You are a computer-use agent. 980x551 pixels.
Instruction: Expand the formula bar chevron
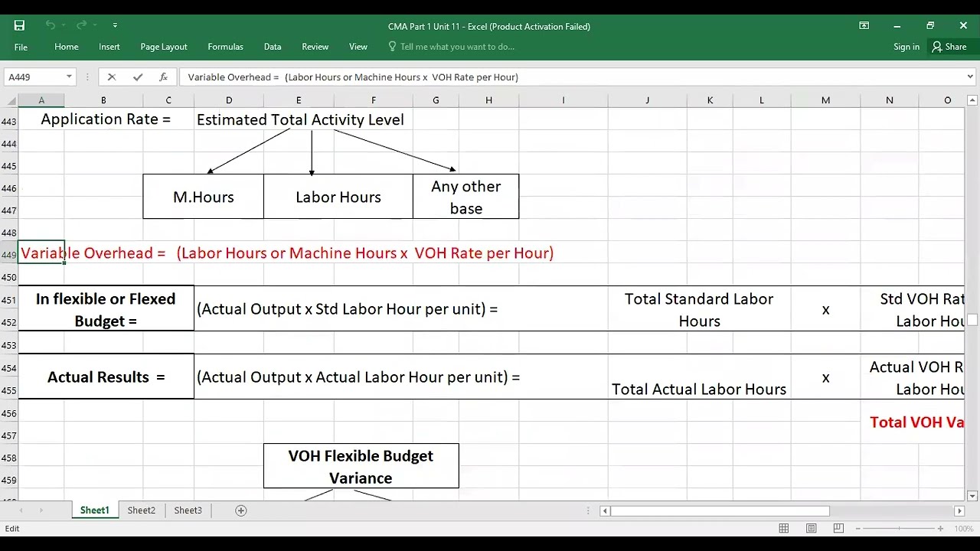(970, 77)
